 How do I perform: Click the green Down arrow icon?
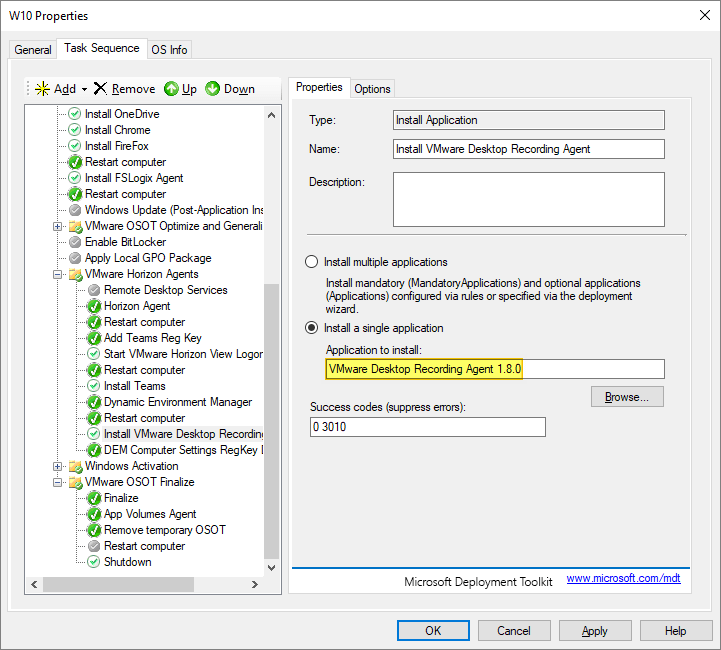tap(213, 89)
